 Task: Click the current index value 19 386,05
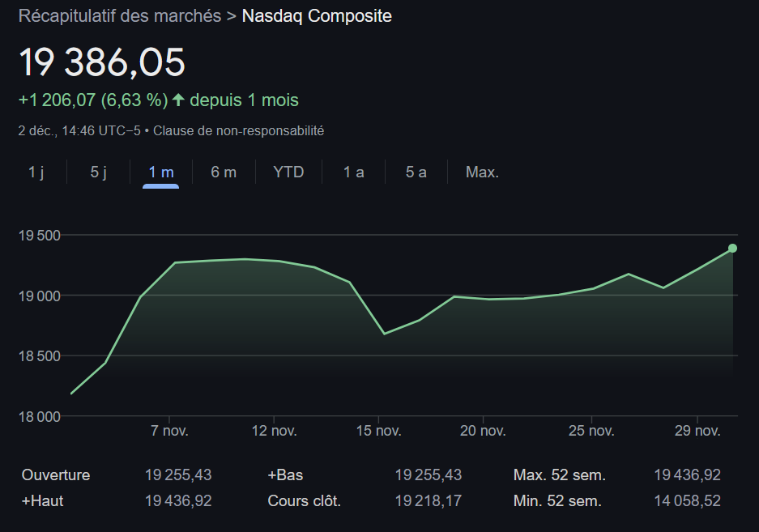tap(101, 62)
